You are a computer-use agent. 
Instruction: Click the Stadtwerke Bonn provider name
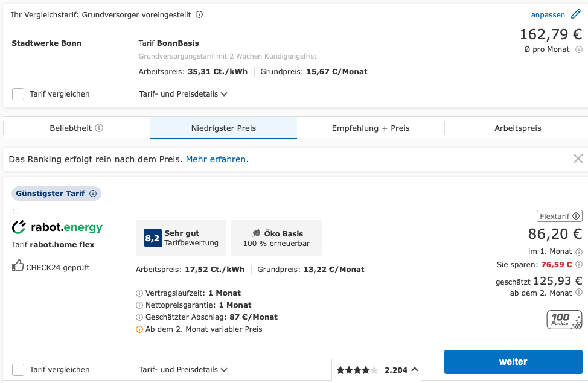(x=46, y=43)
